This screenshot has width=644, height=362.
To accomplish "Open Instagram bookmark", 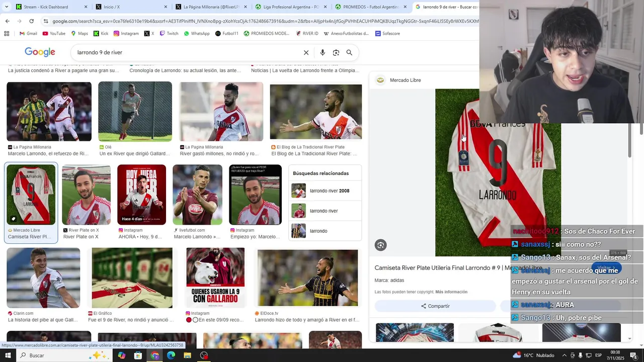I will tap(126, 34).
